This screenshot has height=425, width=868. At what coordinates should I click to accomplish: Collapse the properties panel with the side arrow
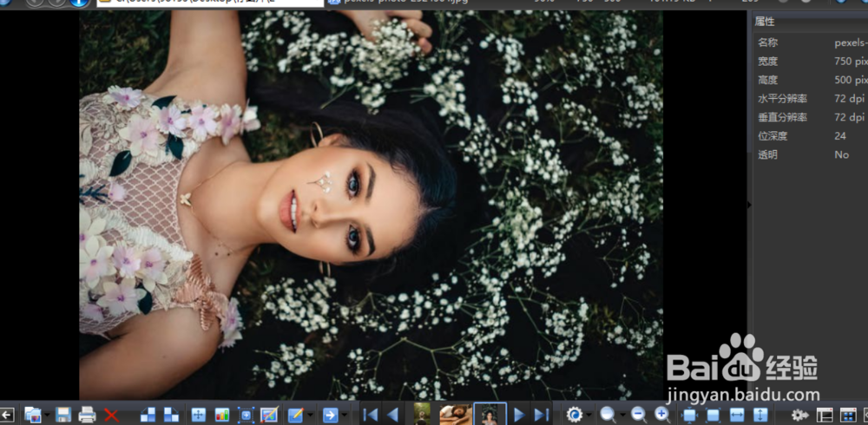pos(750,205)
